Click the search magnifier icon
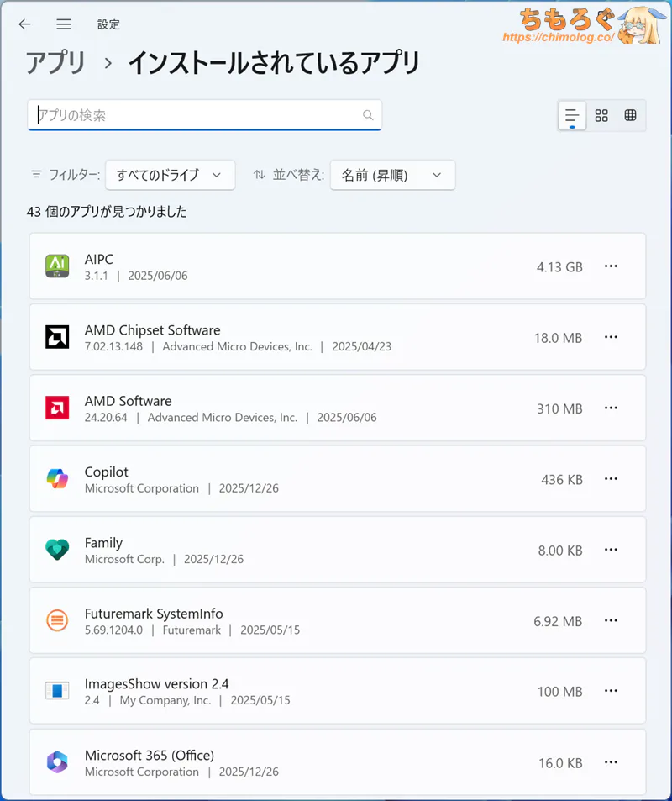Image resolution: width=672 pixels, height=801 pixels. coord(368,115)
